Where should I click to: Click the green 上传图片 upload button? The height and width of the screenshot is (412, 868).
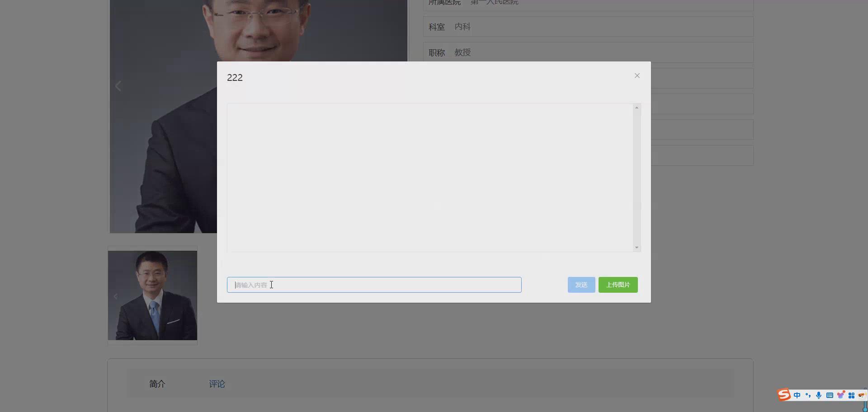[618, 285]
